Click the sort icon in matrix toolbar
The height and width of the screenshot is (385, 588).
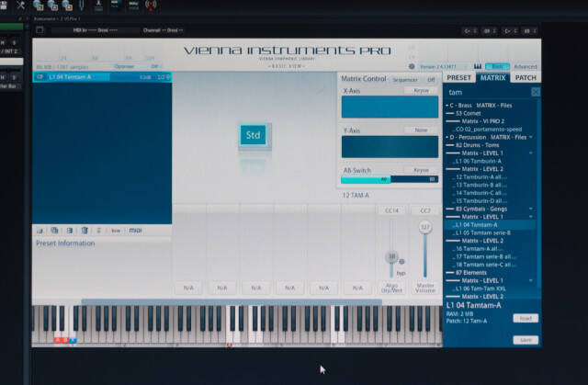(x=98, y=231)
